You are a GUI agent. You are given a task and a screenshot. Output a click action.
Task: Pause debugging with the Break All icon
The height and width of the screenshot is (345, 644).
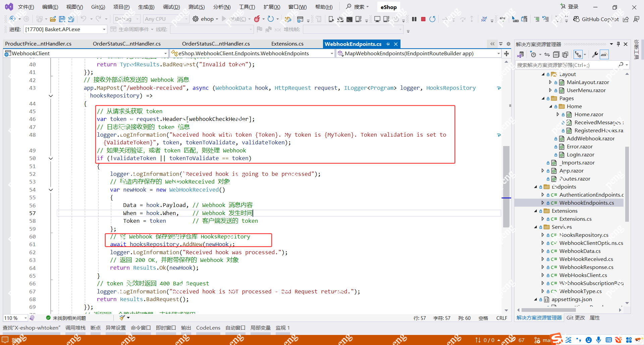click(x=414, y=19)
